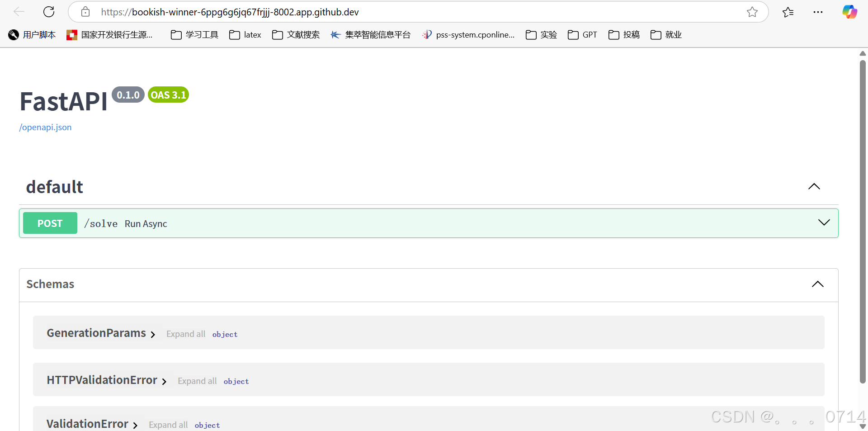This screenshot has width=868, height=431.
Task: Open the 投稿 bookmark folder
Action: coord(624,35)
